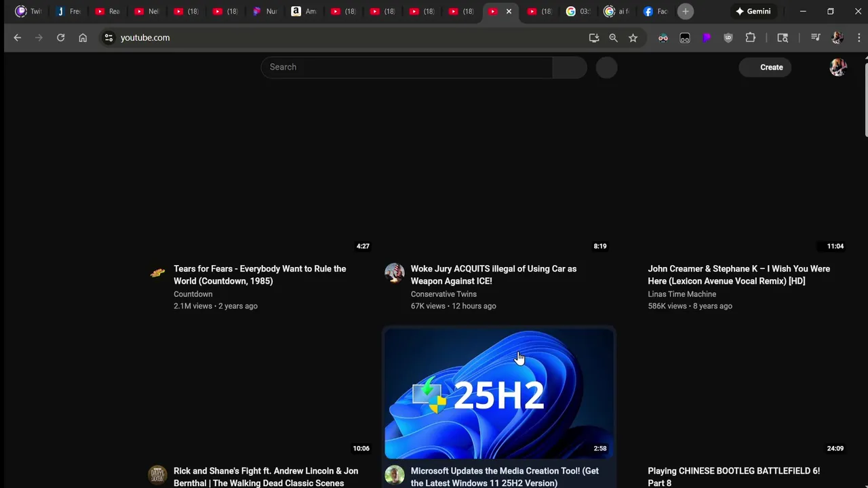Image resolution: width=868 pixels, height=488 pixels.
Task: Open the Walking Dead video's channel avatar
Action: 157,475
